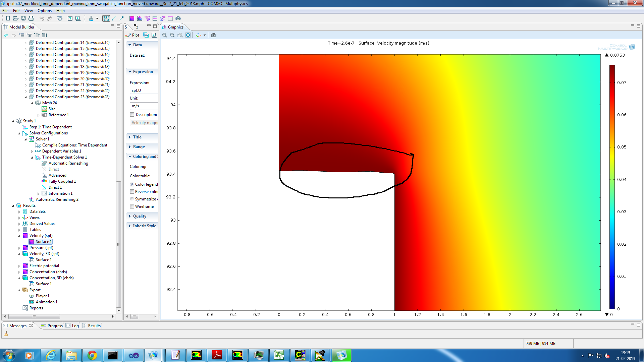Click the Zoom In graphics icon
Viewport: 644px width, 362px height.
pyautogui.click(x=164, y=35)
